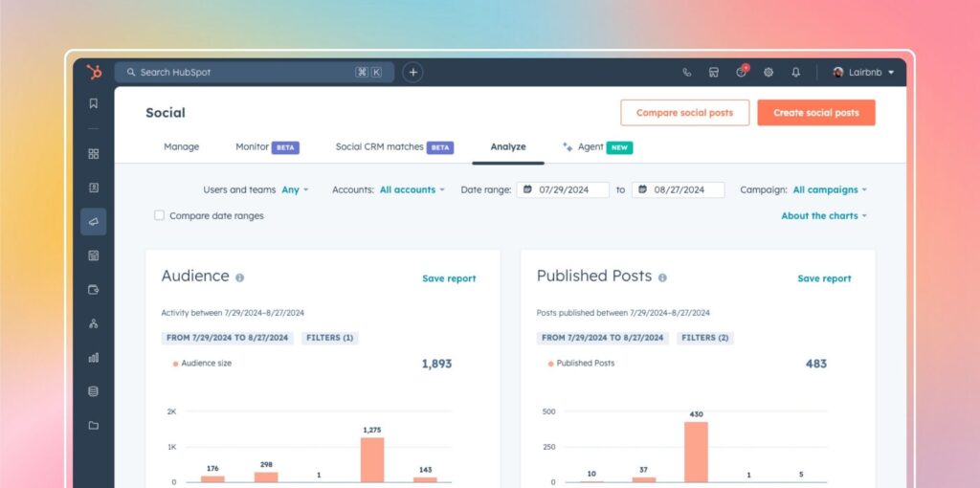Click the Social page title
The width and height of the screenshot is (980, 488).
[x=166, y=113]
